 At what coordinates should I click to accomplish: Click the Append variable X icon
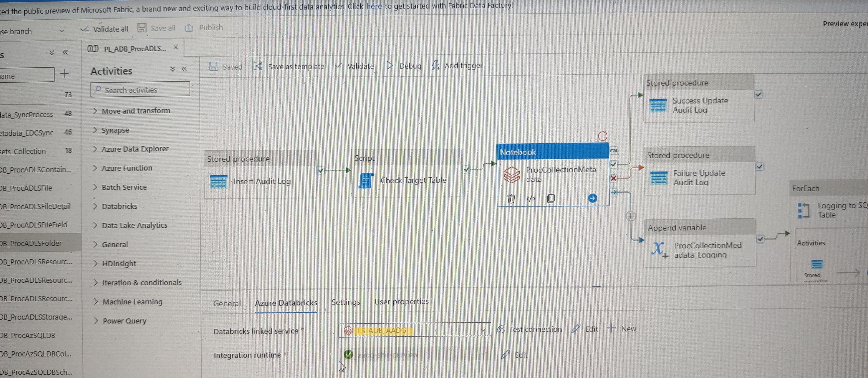[x=659, y=250]
